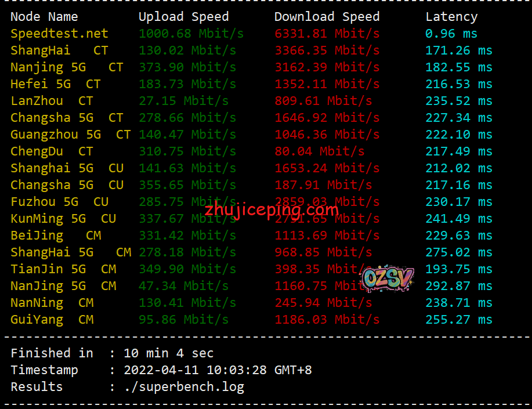Click the timestamp 2022-04-11 10:03:28 GMT+8
532x409 pixels.
218,370
